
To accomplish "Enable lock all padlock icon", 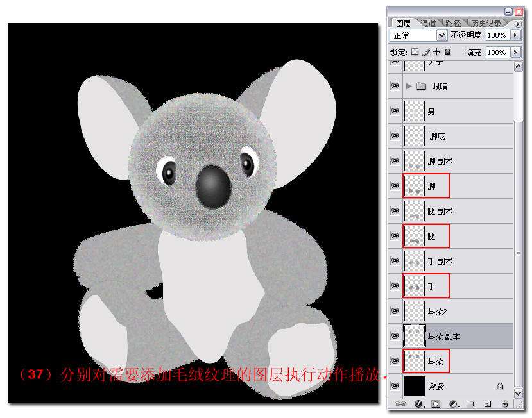I will coord(448,52).
